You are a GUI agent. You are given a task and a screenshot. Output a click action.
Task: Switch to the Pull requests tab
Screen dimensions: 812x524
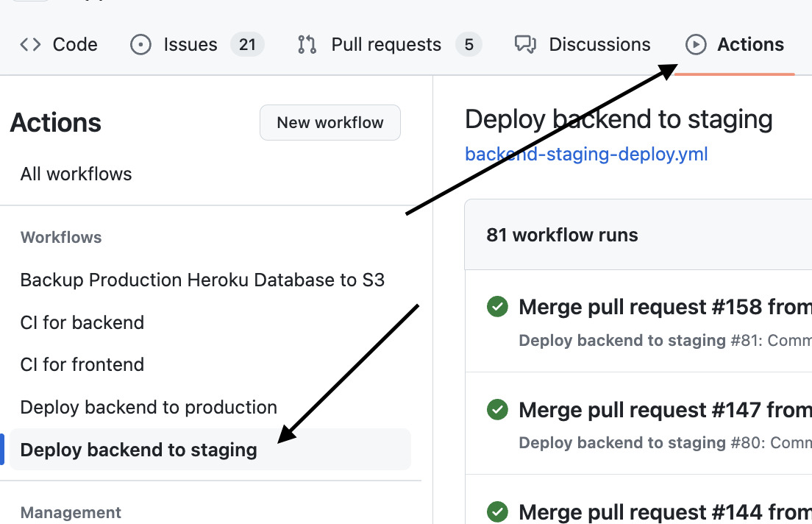(x=388, y=44)
